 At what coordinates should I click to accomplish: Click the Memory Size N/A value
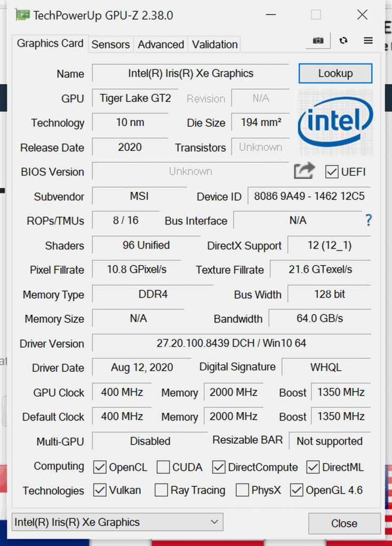tap(138, 318)
